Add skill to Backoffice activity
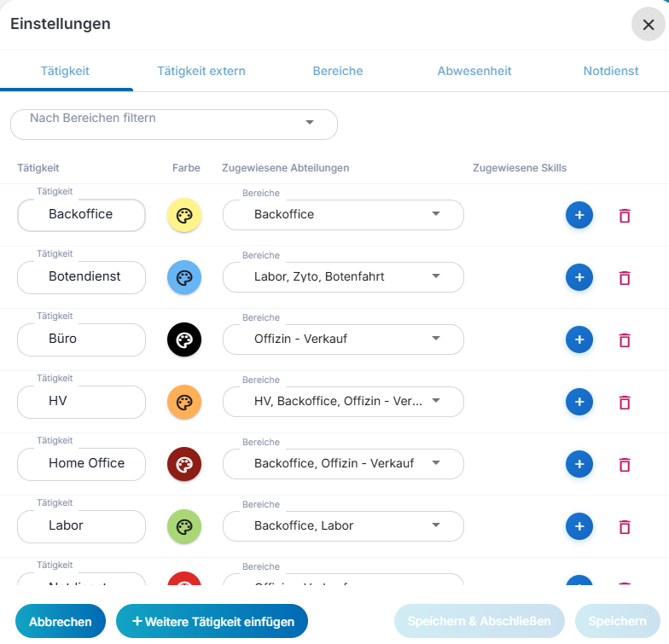 [579, 216]
